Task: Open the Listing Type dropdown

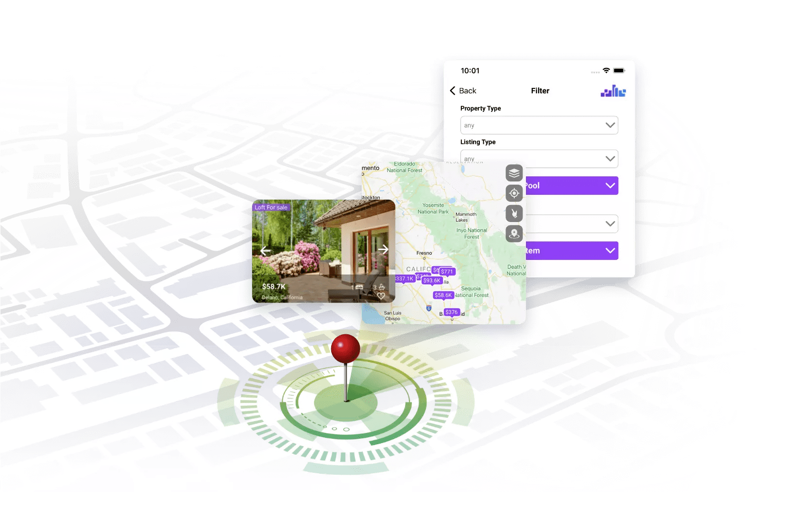Action: (x=539, y=159)
